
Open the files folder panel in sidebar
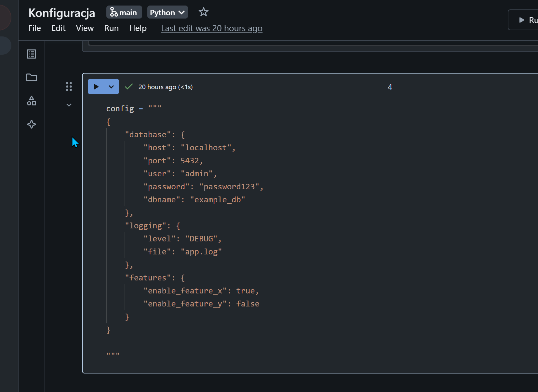(32, 77)
